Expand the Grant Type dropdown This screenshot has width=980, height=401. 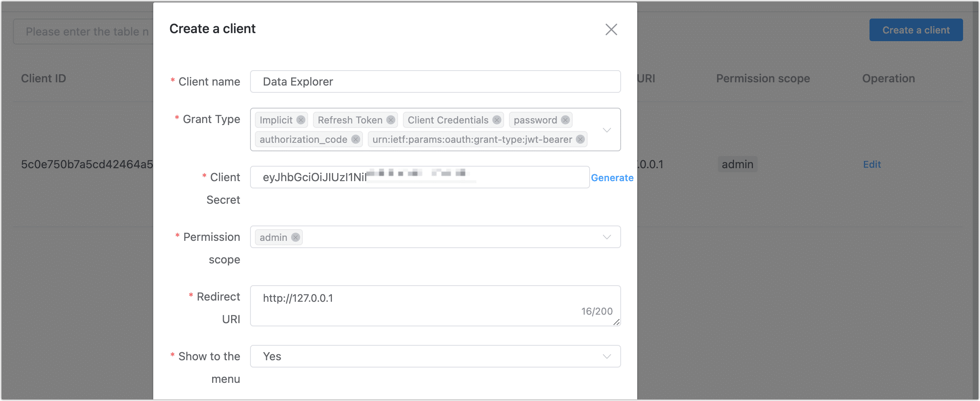click(x=607, y=130)
